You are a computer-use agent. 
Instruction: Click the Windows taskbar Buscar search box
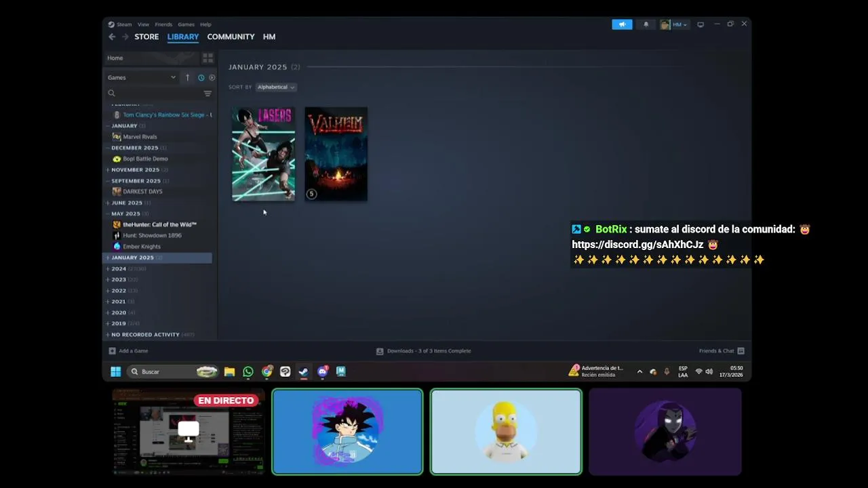(x=173, y=371)
